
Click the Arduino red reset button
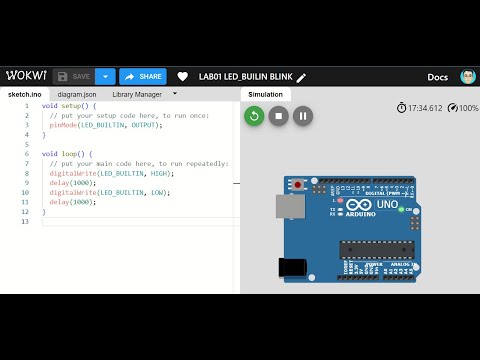point(298,184)
